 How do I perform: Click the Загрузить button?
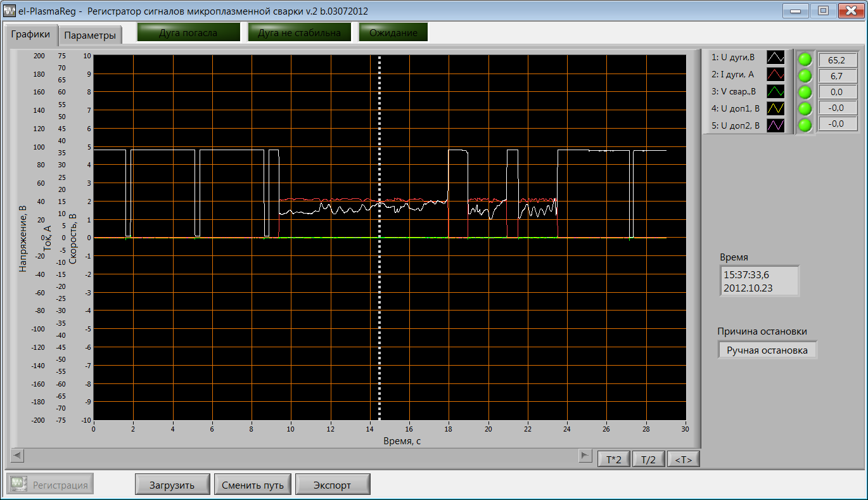[x=171, y=485]
